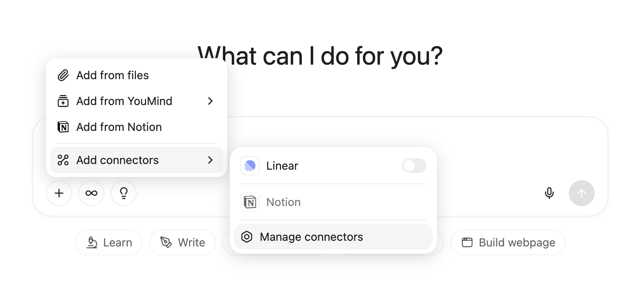Viewport: 644px width, 282px height.
Task: Open Manage connectors
Action: (x=311, y=237)
